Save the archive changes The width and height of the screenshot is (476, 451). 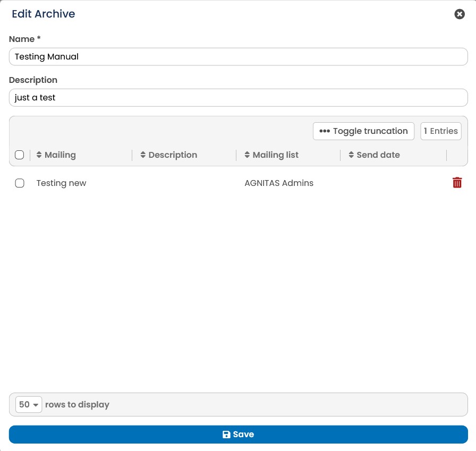(x=239, y=435)
